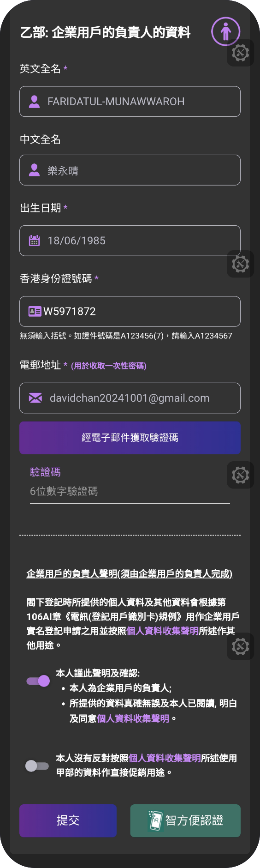Click the 智方便認證 button
The width and height of the screenshot is (260, 868).
(x=185, y=820)
